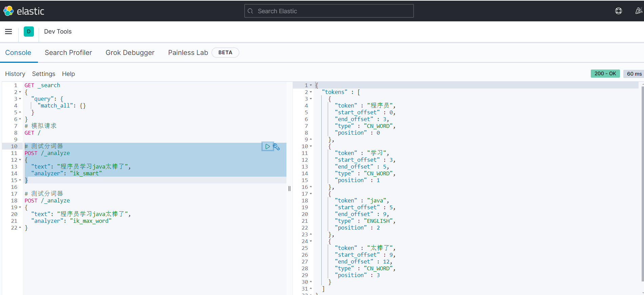This screenshot has width=644, height=295.
Task: Collapse editor fold arrow at line 2
Action: pos(20,92)
